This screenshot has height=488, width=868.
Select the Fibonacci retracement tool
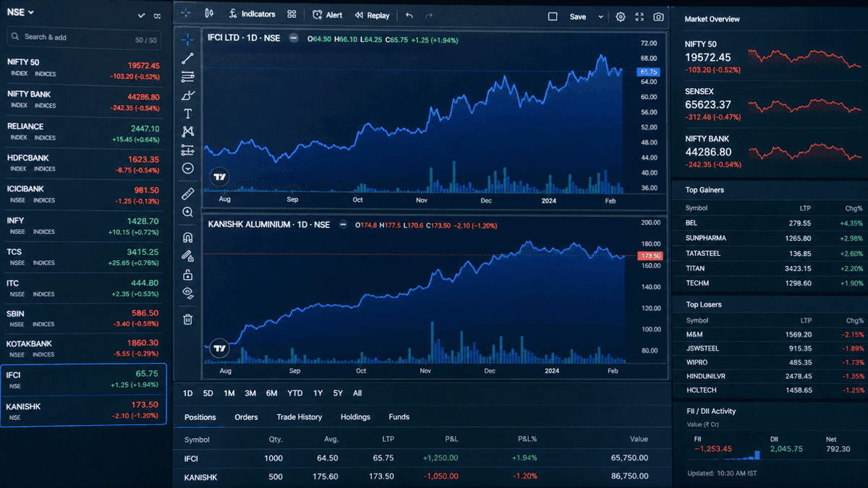187,77
